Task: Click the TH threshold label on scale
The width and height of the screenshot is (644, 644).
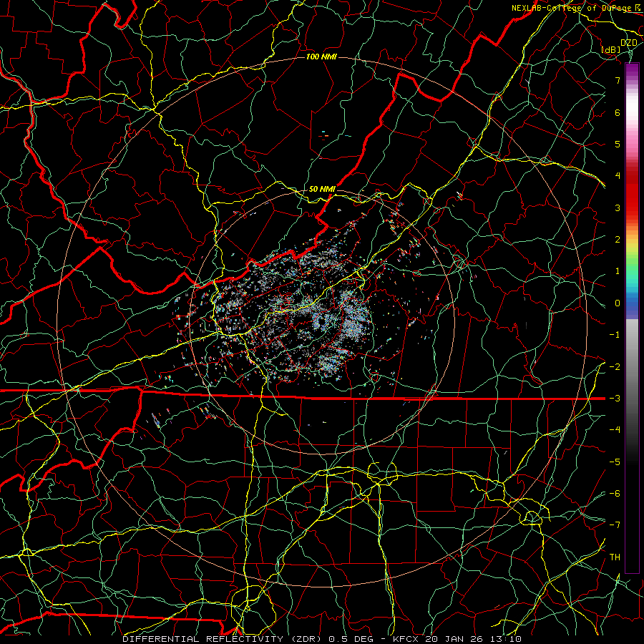Action: 615,557
